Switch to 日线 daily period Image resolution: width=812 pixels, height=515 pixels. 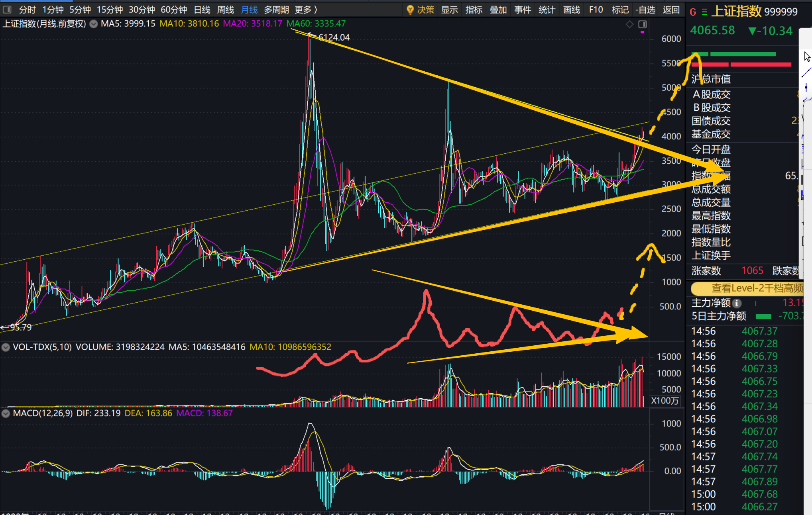[x=202, y=10]
